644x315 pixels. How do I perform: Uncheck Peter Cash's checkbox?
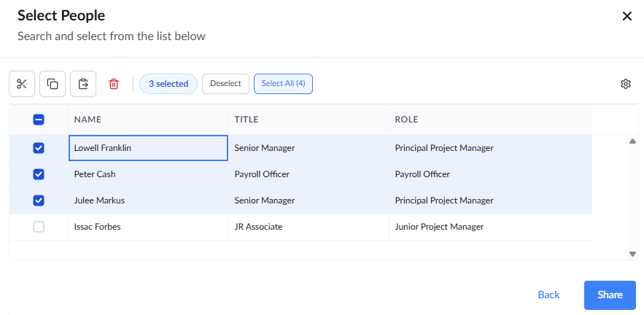click(39, 174)
